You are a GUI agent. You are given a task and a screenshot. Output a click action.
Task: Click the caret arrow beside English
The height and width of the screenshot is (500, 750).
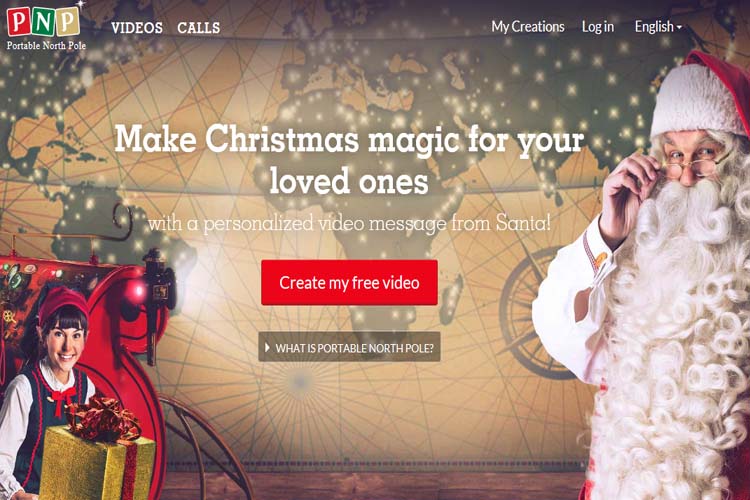click(x=679, y=28)
